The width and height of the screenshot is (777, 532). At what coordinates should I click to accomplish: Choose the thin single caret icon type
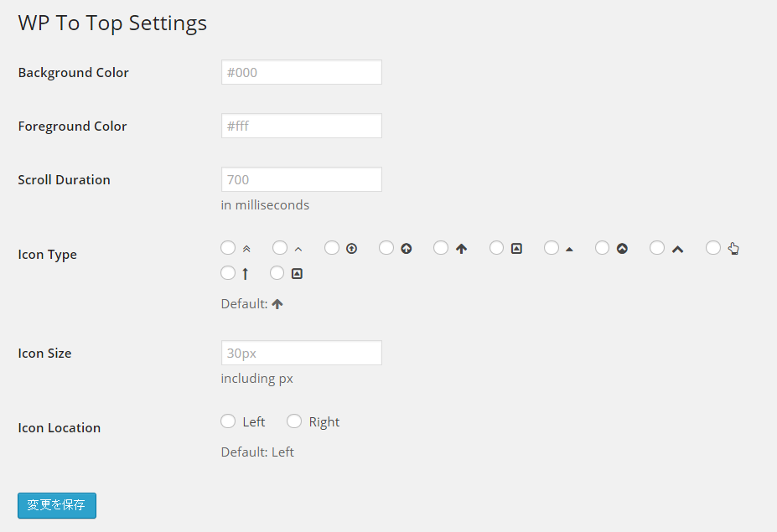click(280, 248)
